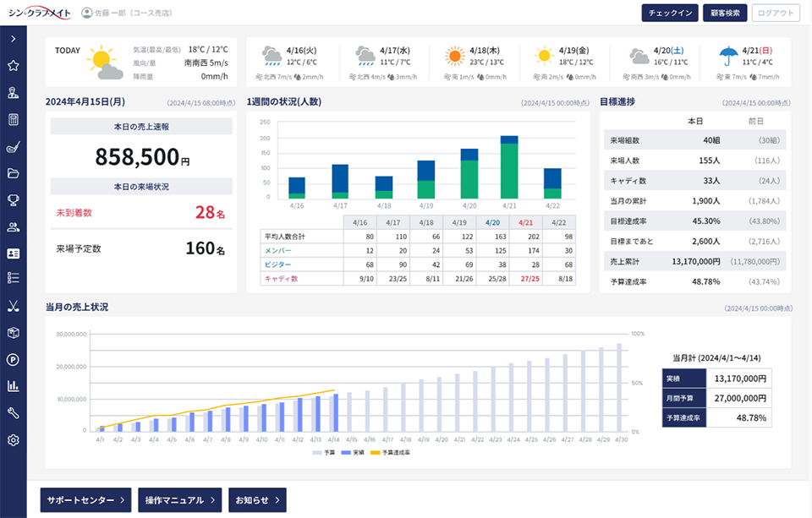
Task: Open the wrench tools icon
Action: [x=13, y=413]
